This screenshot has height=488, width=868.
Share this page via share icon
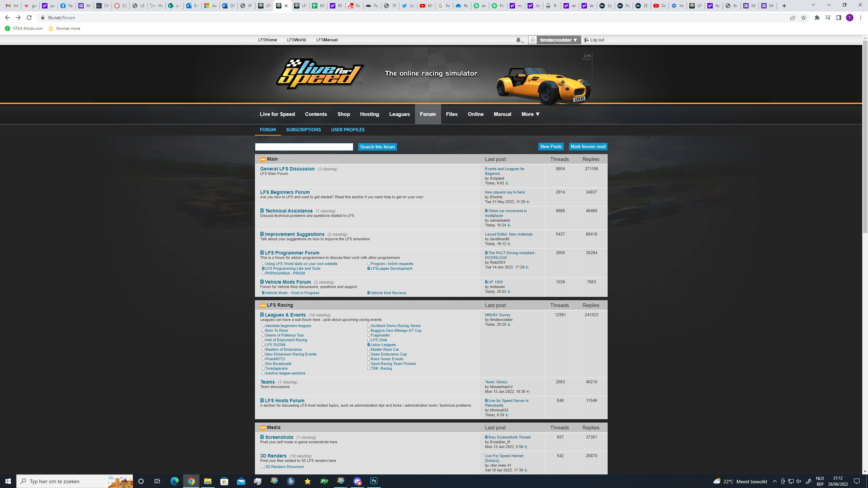(x=792, y=18)
